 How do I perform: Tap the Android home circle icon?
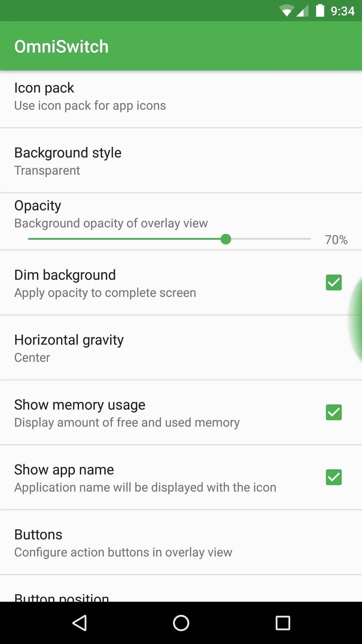tap(181, 623)
